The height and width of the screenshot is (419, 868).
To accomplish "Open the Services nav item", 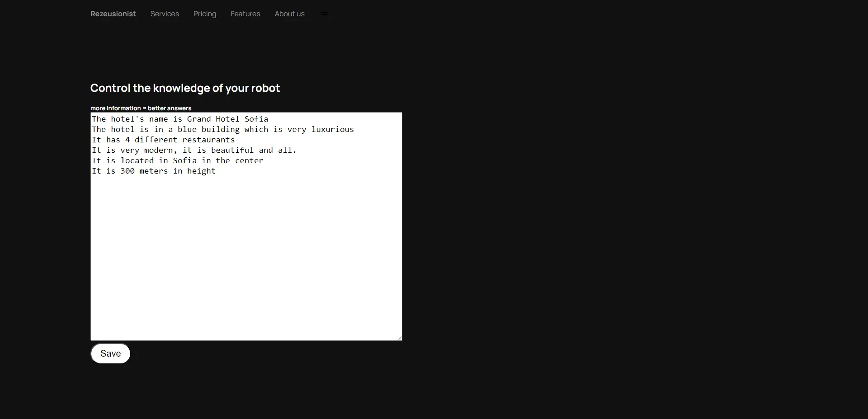I will [165, 14].
